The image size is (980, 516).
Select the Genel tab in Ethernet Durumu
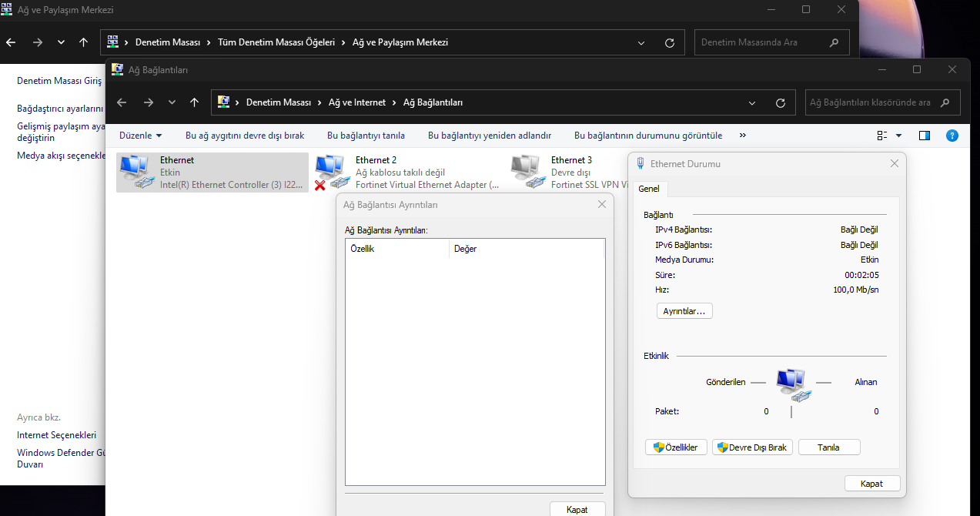coord(649,189)
